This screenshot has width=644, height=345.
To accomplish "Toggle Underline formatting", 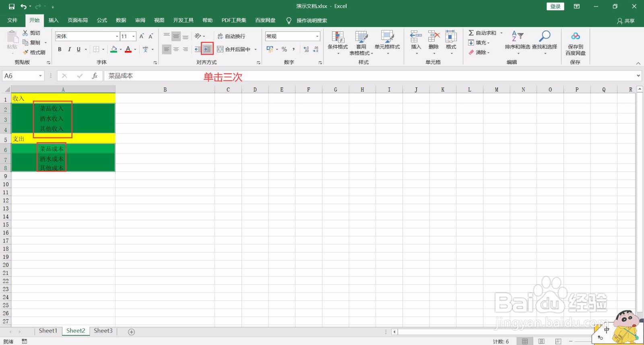I will [x=78, y=49].
